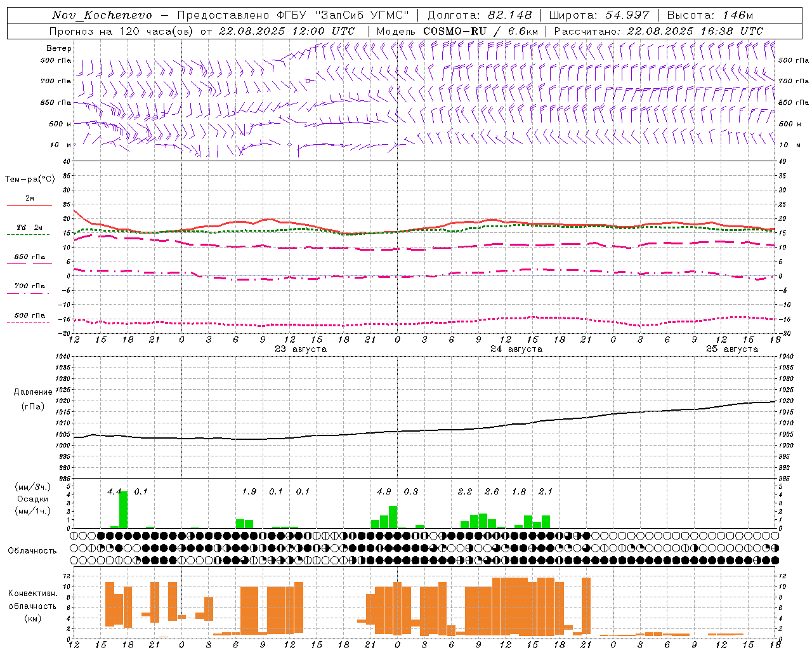
Task: Click the 'Td 2м' legend label
Action: (30, 227)
